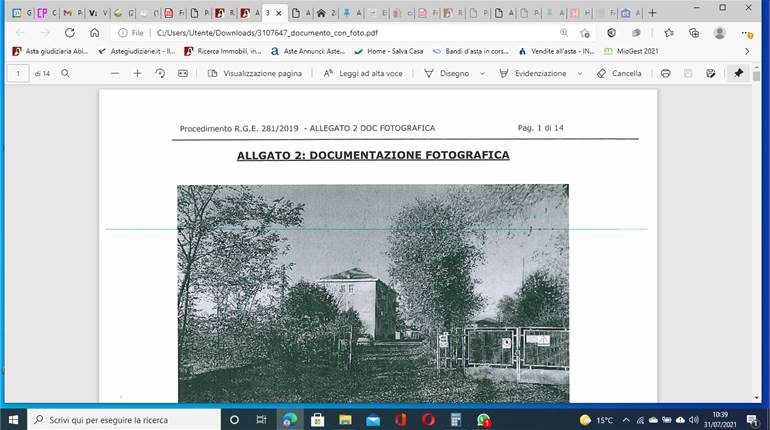The width and height of the screenshot is (770, 430).
Task: Open the Collections icon
Action: tap(694, 33)
